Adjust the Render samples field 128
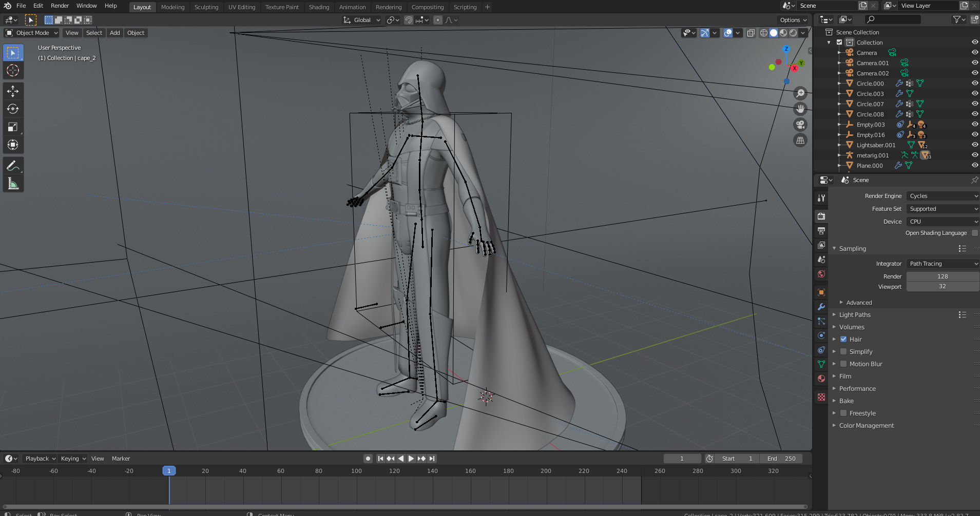 click(x=943, y=276)
